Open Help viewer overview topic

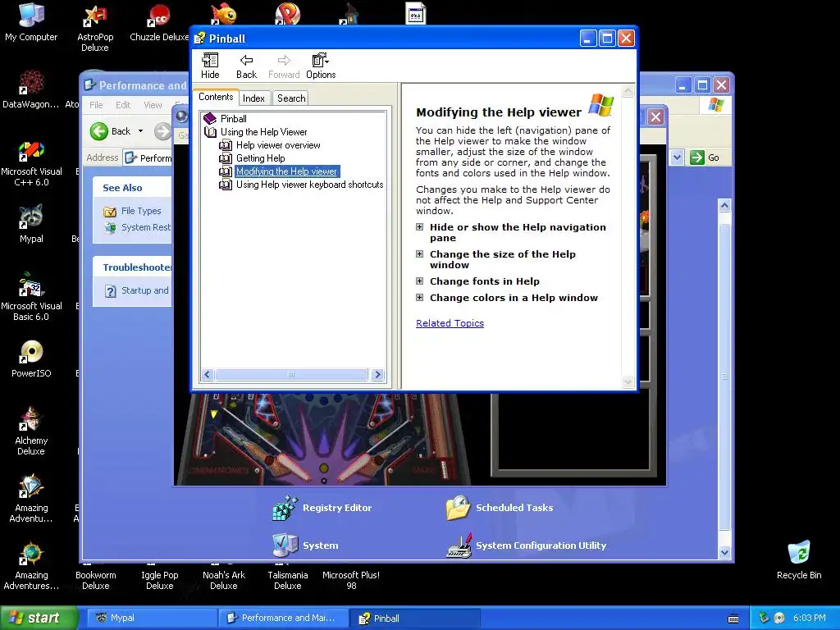tap(278, 145)
